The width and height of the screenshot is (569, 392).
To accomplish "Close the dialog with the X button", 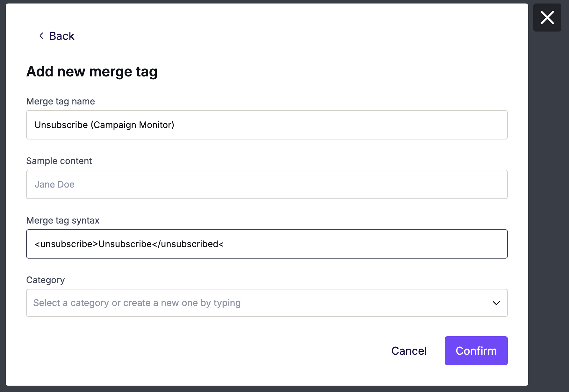I will 547,18.
